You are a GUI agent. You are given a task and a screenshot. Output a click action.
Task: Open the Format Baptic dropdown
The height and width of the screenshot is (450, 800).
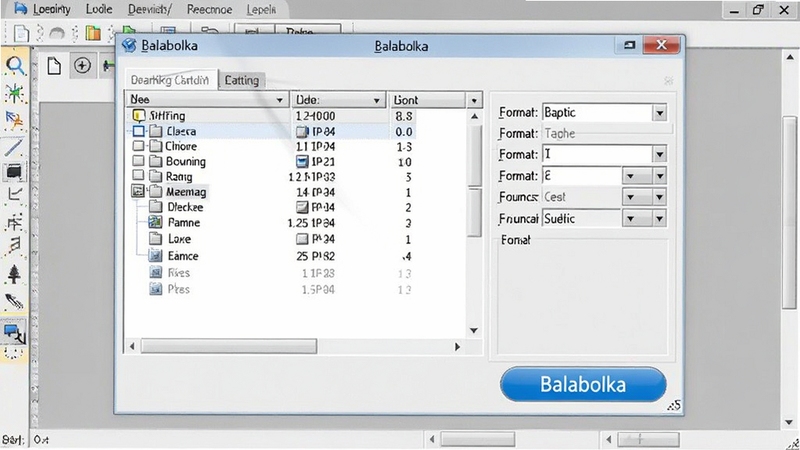point(660,113)
